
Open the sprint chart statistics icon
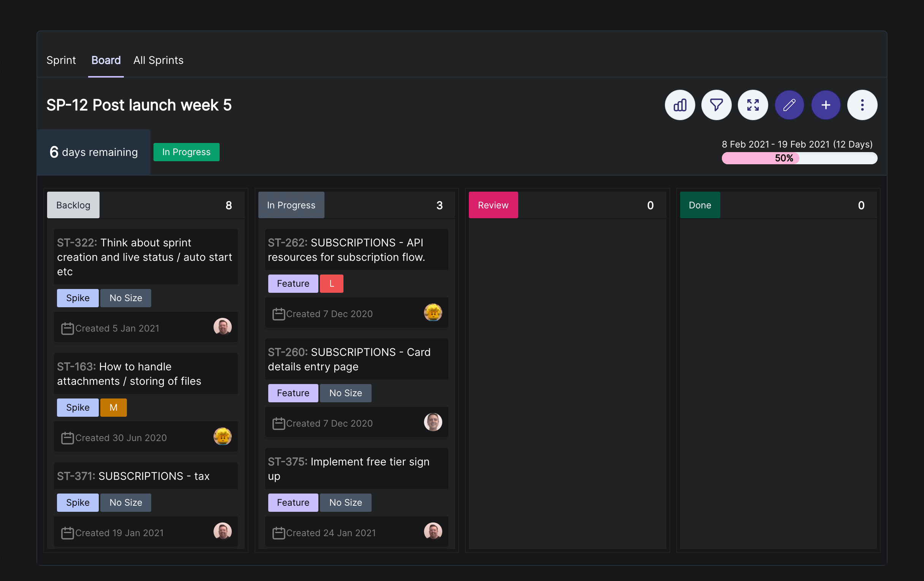(x=680, y=105)
